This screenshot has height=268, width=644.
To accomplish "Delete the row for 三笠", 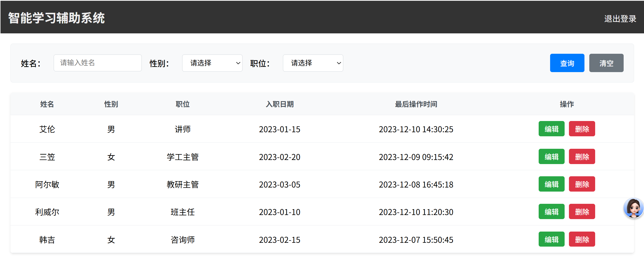I will pyautogui.click(x=582, y=157).
